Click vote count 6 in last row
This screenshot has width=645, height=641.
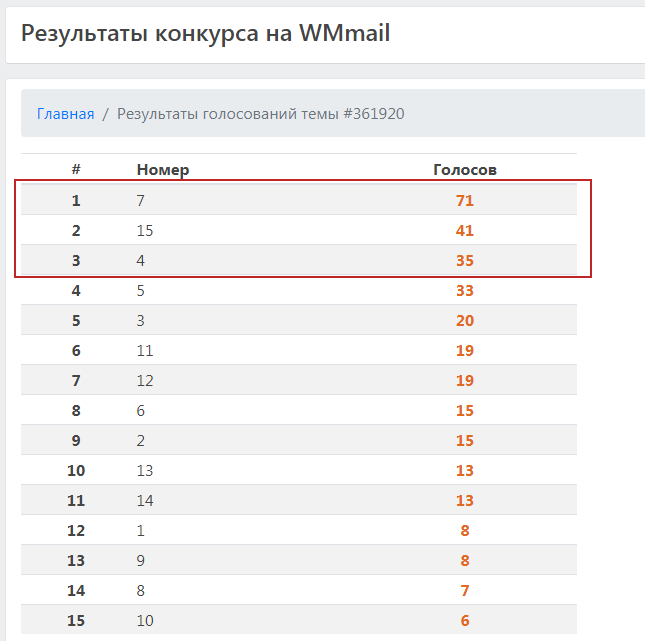coord(464,621)
